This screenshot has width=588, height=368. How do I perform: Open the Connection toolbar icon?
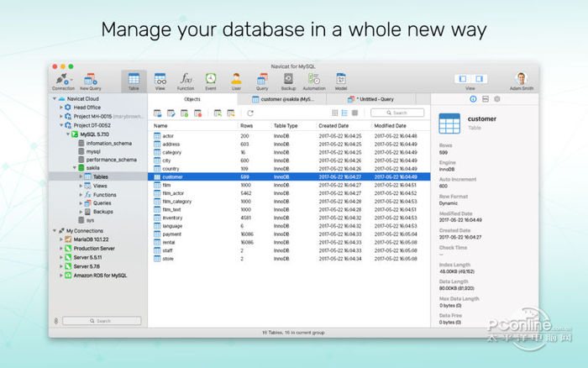click(x=63, y=79)
